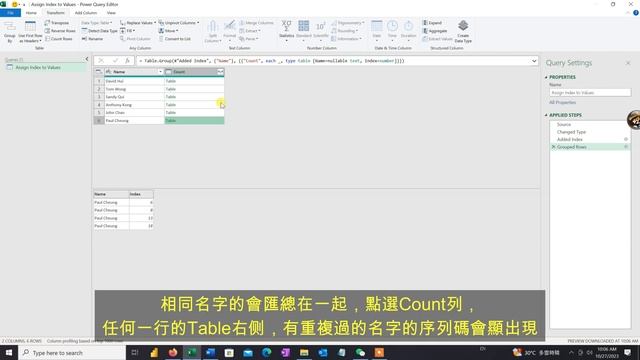Viewport: 640px width, 360px height.
Task: Open the Extract dropdown
Action: point(250,31)
